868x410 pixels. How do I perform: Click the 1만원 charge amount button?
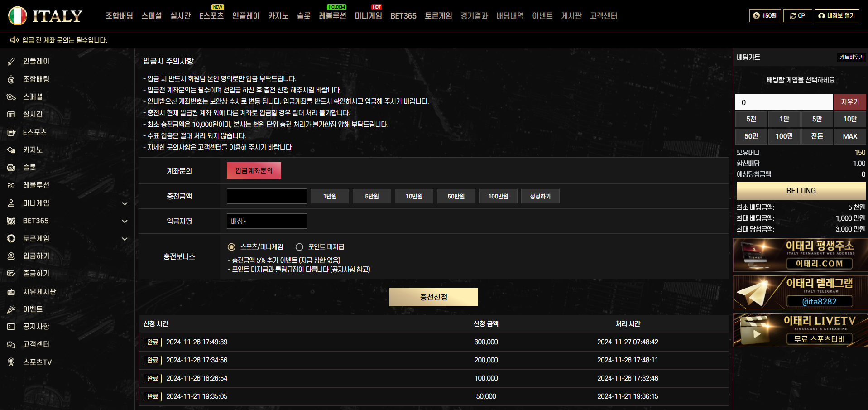point(330,196)
